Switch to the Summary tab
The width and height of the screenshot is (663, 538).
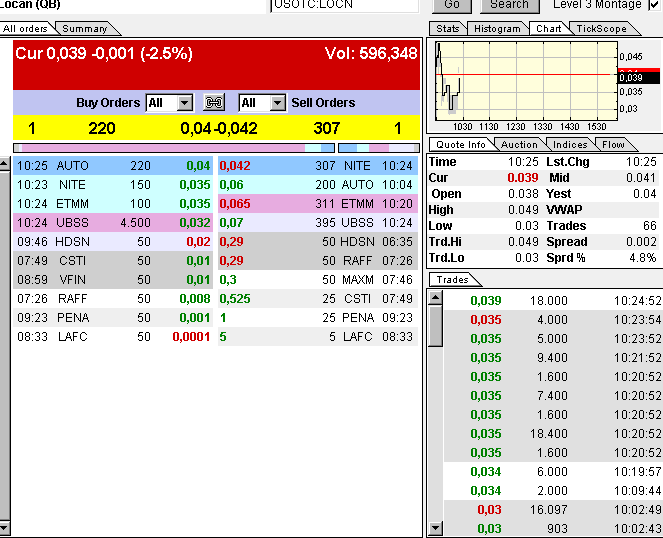click(84, 28)
